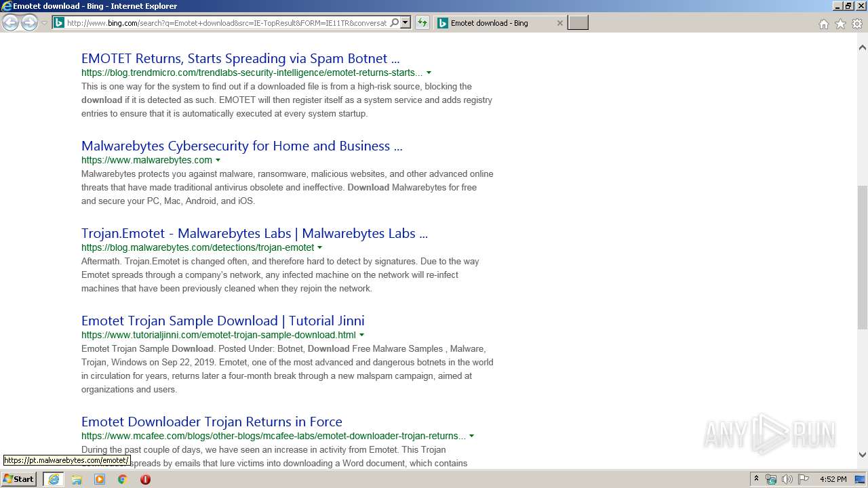Image resolution: width=868 pixels, height=488 pixels.
Task: Click the page scrollbar down arrow
Action: [862, 455]
